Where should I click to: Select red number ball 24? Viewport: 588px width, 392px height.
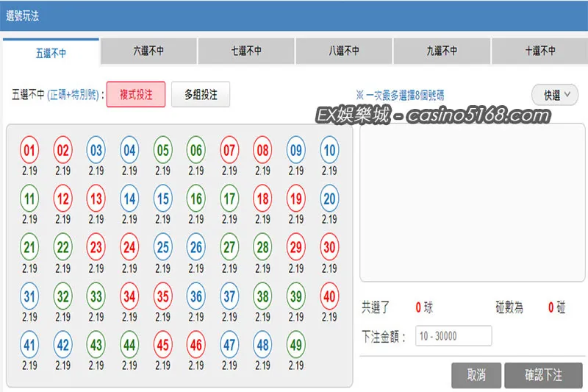pyautogui.click(x=129, y=247)
